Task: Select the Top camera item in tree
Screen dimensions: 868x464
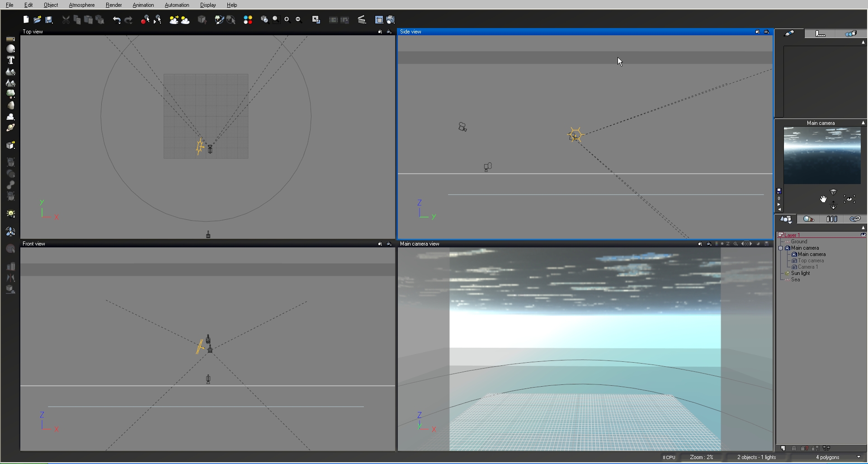Action: pyautogui.click(x=811, y=260)
